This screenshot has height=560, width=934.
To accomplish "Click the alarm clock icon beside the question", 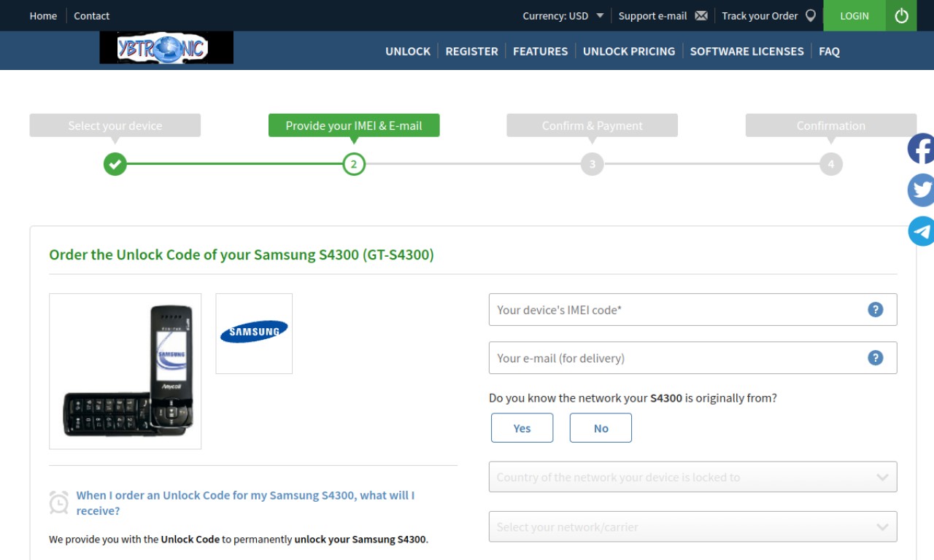I will coord(59,502).
